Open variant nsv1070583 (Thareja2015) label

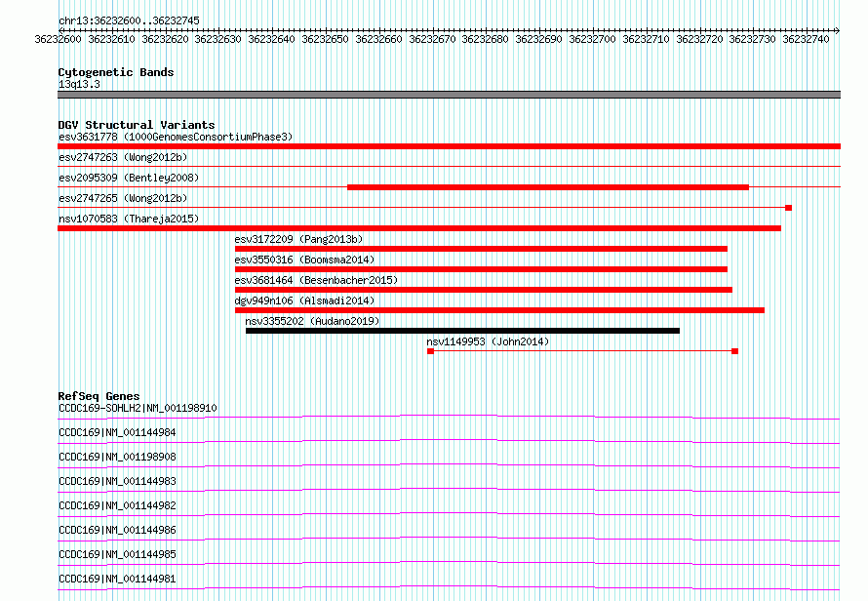(x=129, y=219)
